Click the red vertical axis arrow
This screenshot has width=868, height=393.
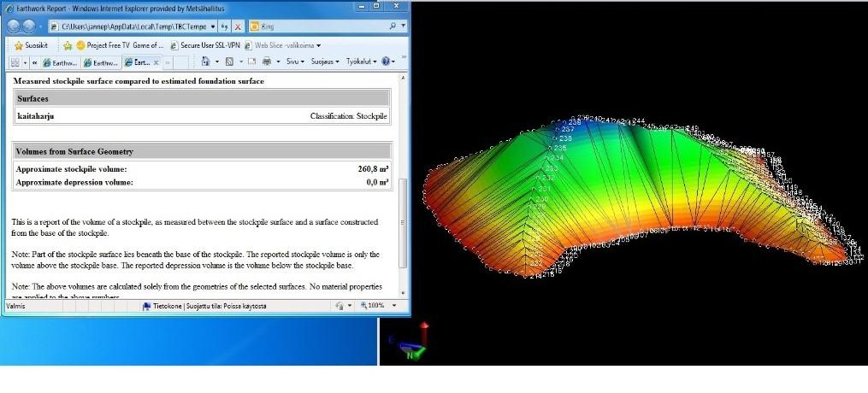pyautogui.click(x=424, y=334)
